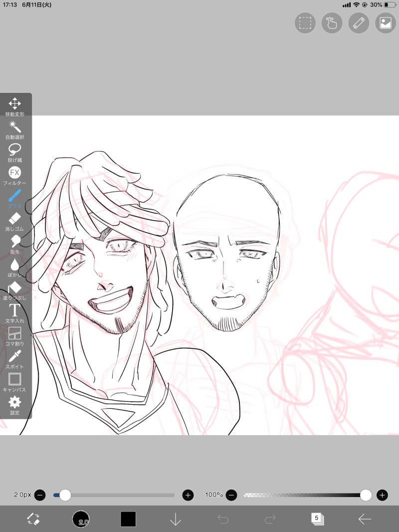399x532 pixels.
Task: Tap the battery indicator in status bar
Action: [x=390, y=5]
